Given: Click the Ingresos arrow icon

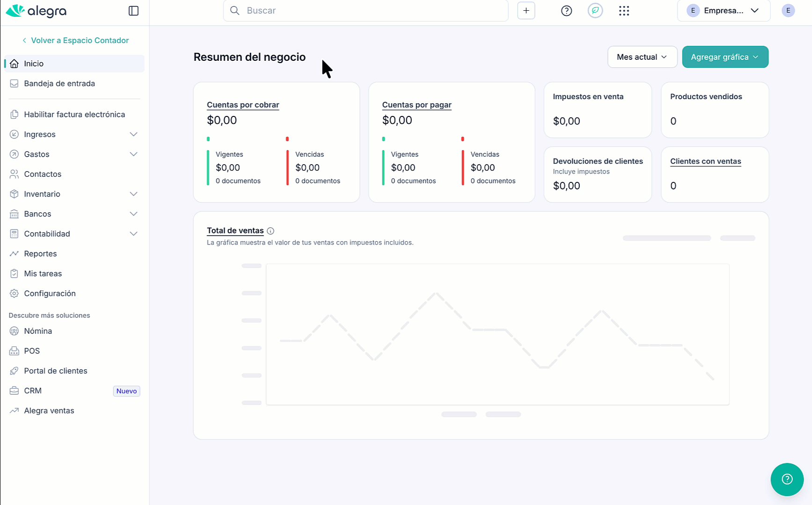Looking at the screenshot, I should (15, 134).
